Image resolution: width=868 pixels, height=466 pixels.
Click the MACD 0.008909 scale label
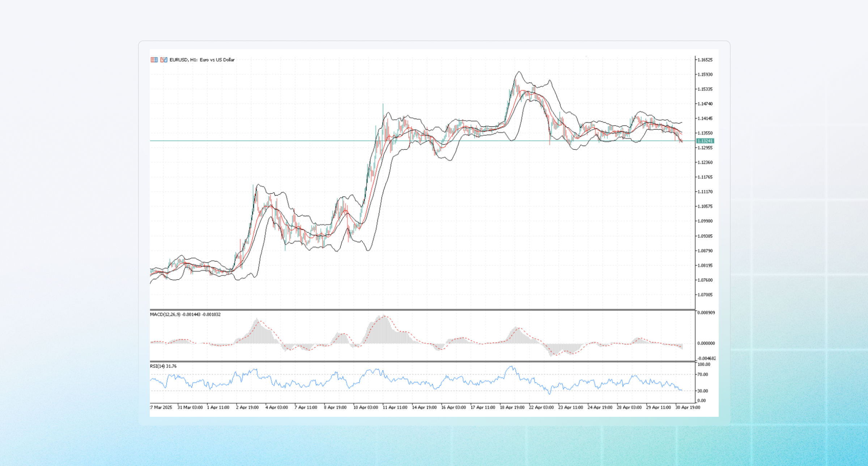[706, 313]
